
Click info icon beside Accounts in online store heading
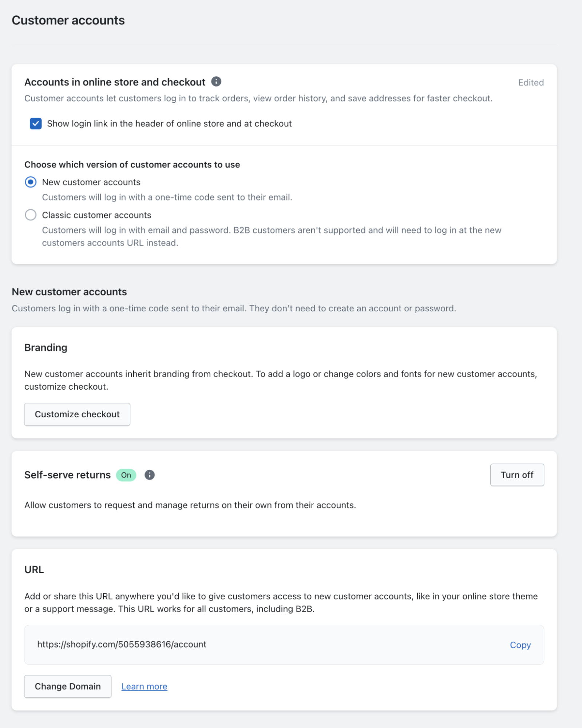point(216,82)
